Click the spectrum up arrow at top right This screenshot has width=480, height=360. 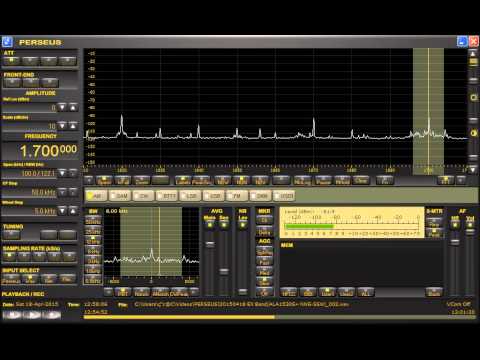point(473,53)
